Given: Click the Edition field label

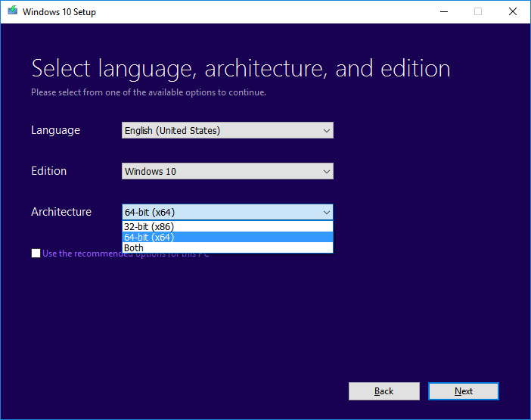Looking at the screenshot, I should coord(48,171).
